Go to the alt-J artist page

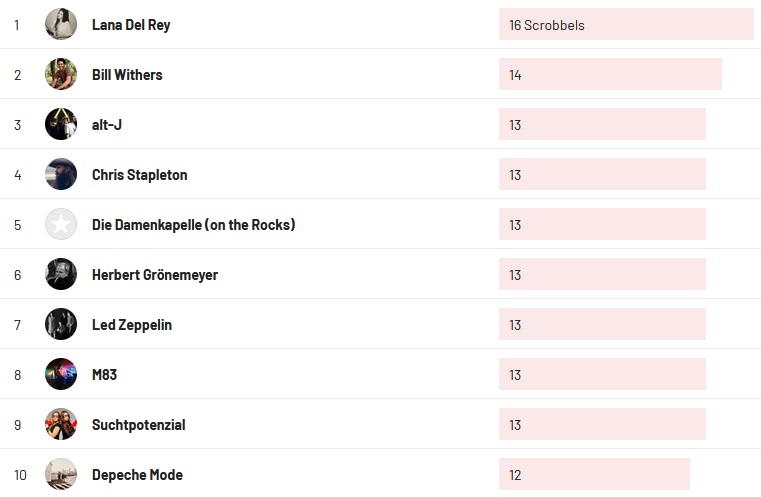pos(107,125)
